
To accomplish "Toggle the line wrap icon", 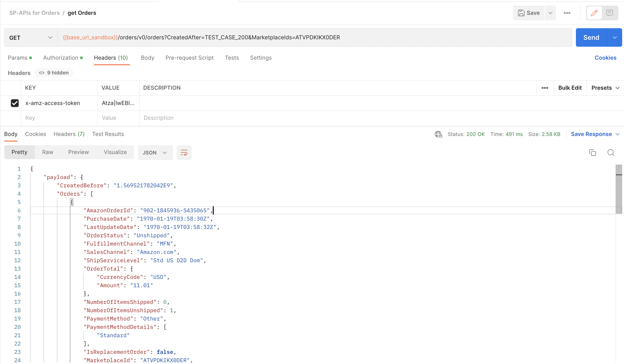I will (184, 153).
